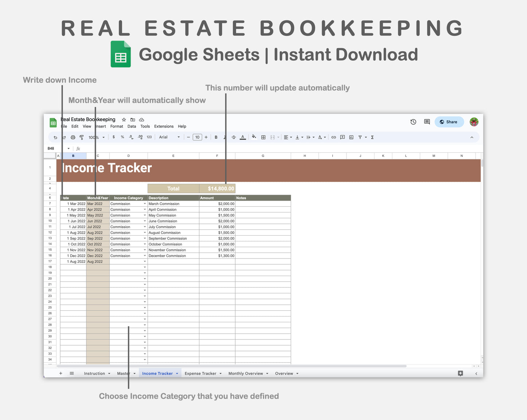Open version history clock icon
This screenshot has width=527, height=420.
pos(413,122)
